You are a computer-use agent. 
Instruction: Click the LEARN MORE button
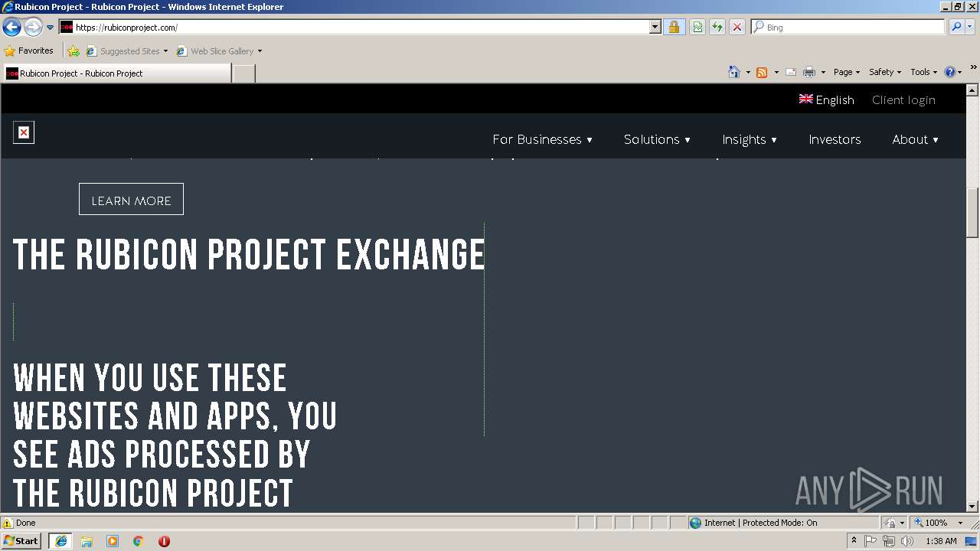coord(131,199)
